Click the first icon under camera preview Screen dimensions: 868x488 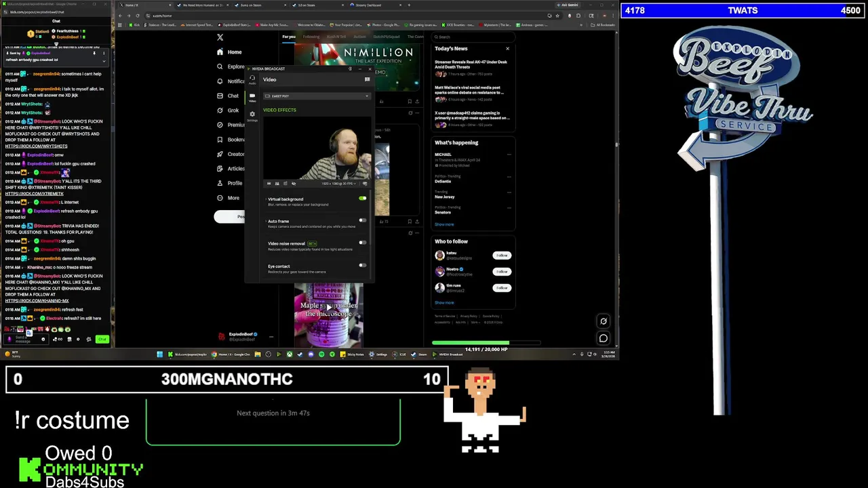pyautogui.click(x=269, y=184)
